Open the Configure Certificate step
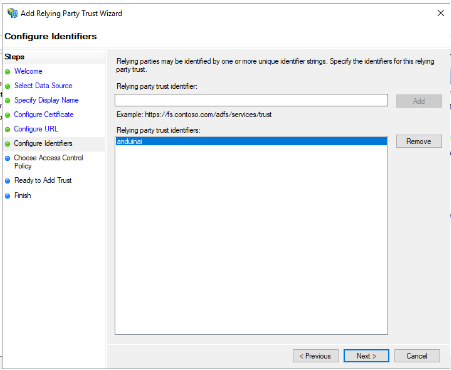The height and width of the screenshot is (370, 451). coord(44,115)
